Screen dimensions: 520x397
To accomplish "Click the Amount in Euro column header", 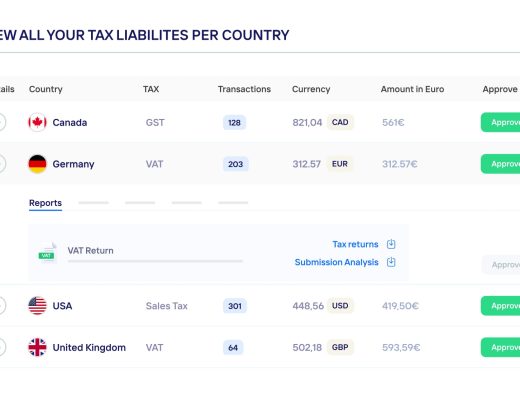I will pos(412,89).
